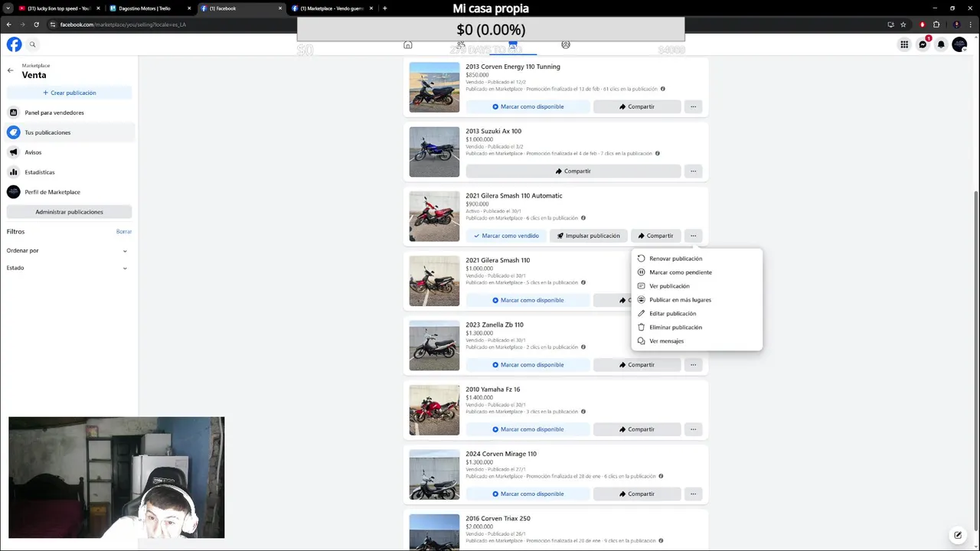Image resolution: width=980 pixels, height=551 pixels.
Task: Open the 2016 Corven Triax 250 title
Action: (x=498, y=518)
